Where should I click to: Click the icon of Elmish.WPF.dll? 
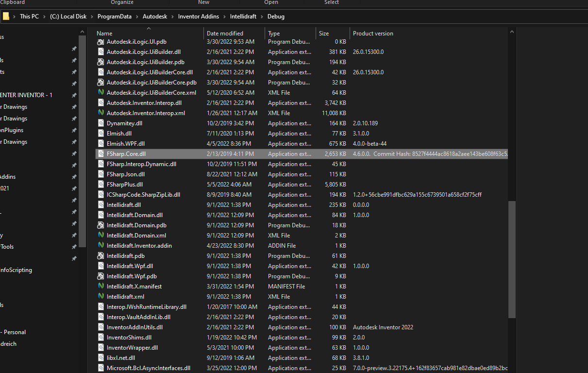click(x=101, y=144)
